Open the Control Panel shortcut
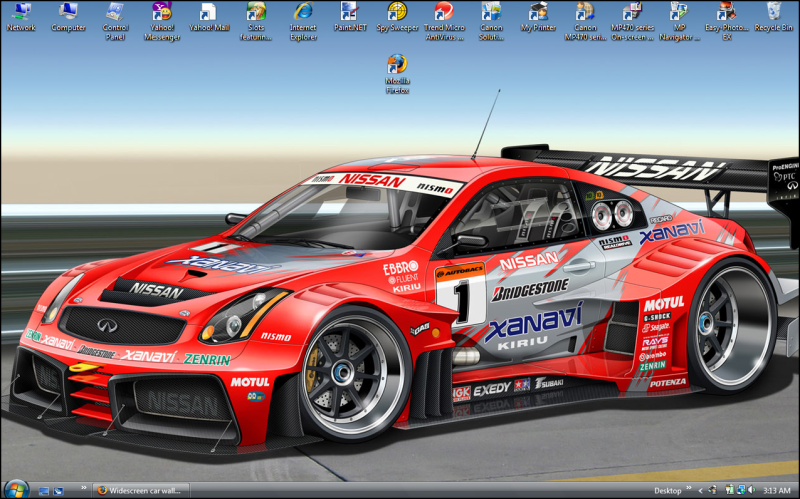 [x=115, y=13]
